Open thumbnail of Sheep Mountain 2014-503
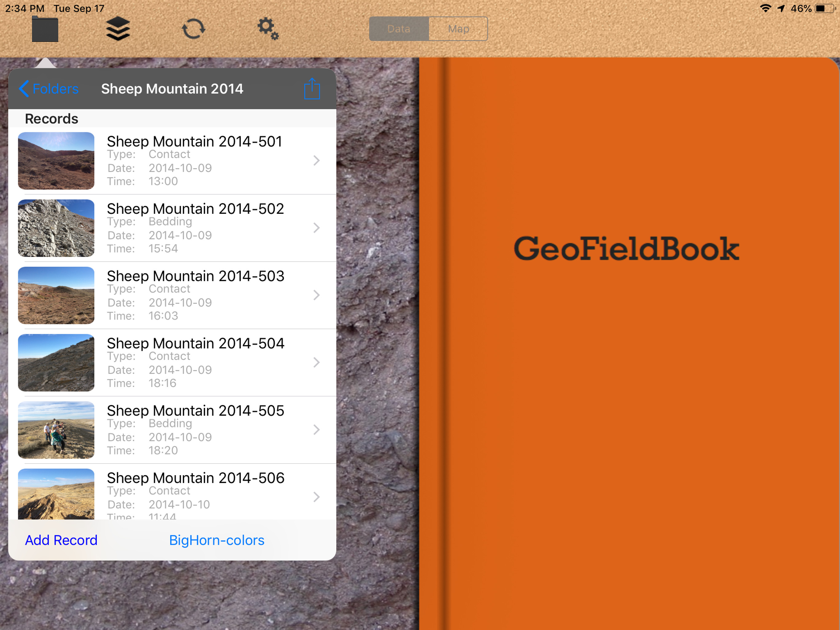The image size is (840, 630). tap(56, 295)
